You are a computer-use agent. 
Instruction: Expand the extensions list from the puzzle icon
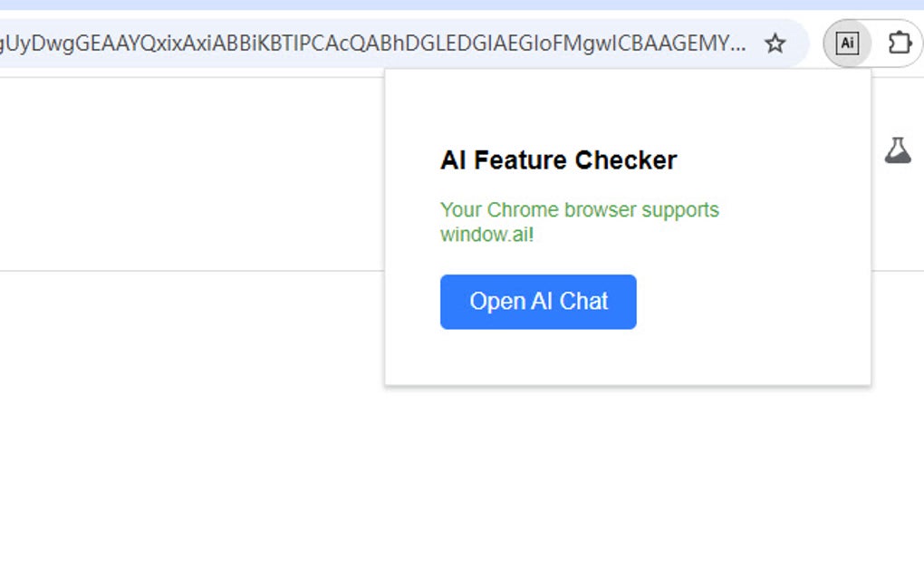click(899, 42)
